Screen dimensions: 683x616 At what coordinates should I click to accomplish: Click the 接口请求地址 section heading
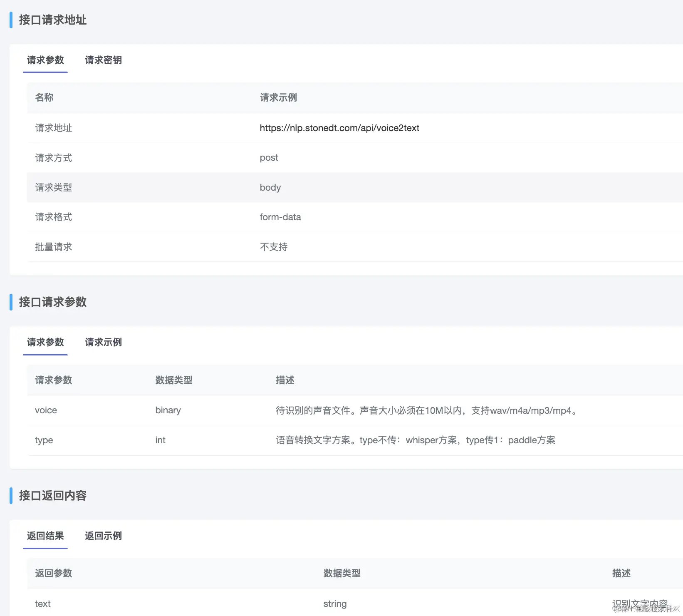point(53,20)
